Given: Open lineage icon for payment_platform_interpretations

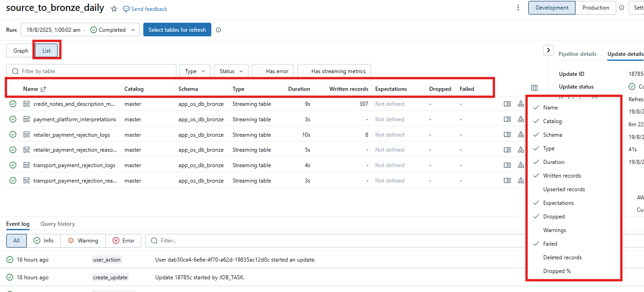Looking at the screenshot, I should (x=521, y=119).
